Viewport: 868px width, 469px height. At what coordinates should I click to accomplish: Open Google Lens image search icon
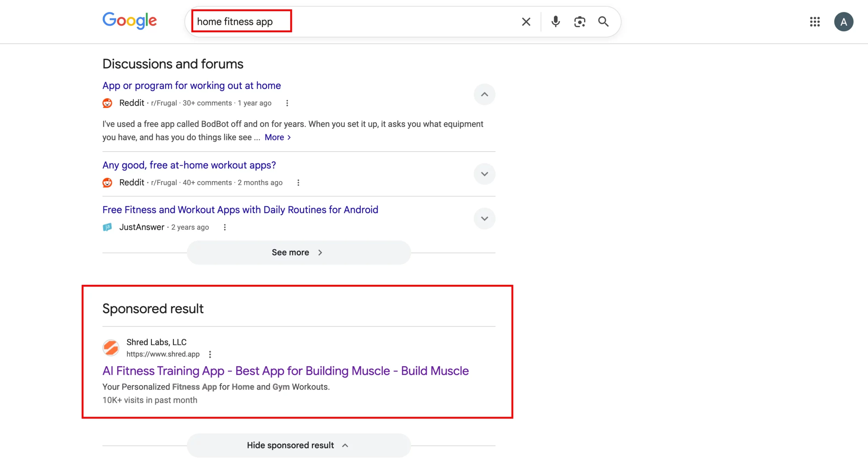coord(579,22)
